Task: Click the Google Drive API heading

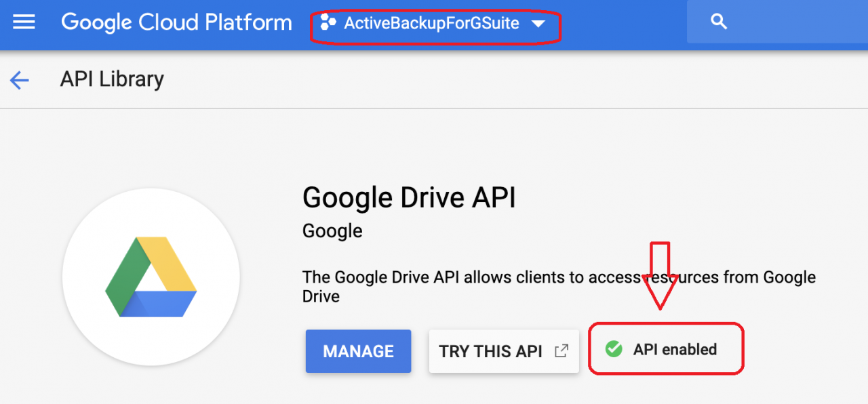Action: (x=409, y=198)
